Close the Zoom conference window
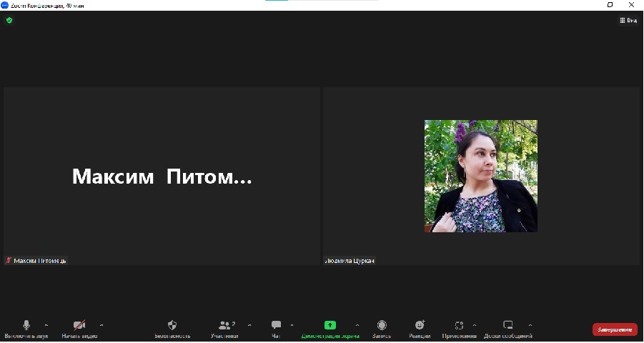This screenshot has height=343, width=644. pos(632,4)
